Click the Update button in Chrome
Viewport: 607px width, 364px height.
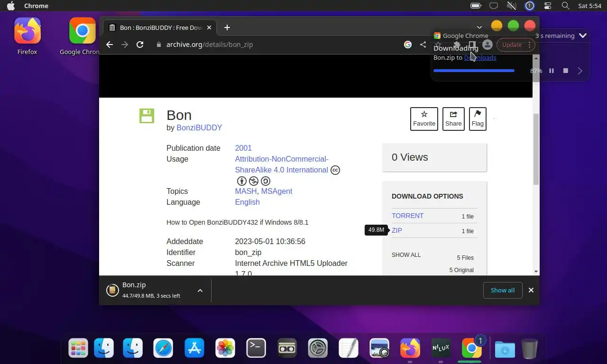[512, 45]
